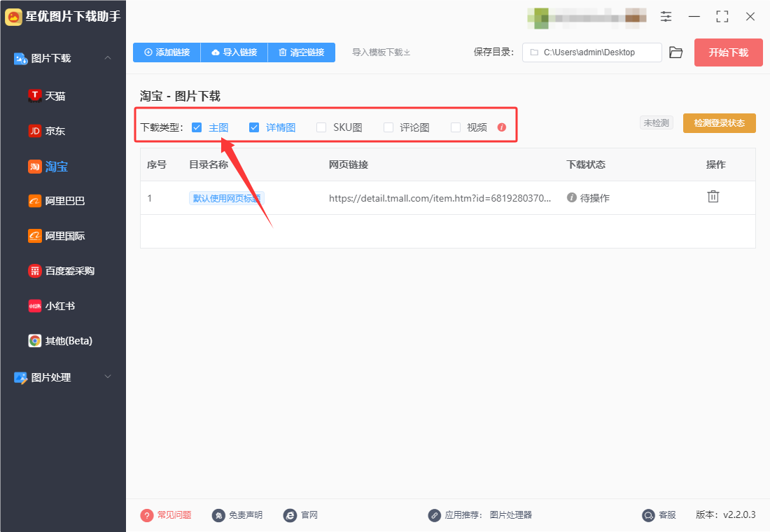Click the tmall URL in row 1
The width and height of the screenshot is (770, 532).
(440, 198)
